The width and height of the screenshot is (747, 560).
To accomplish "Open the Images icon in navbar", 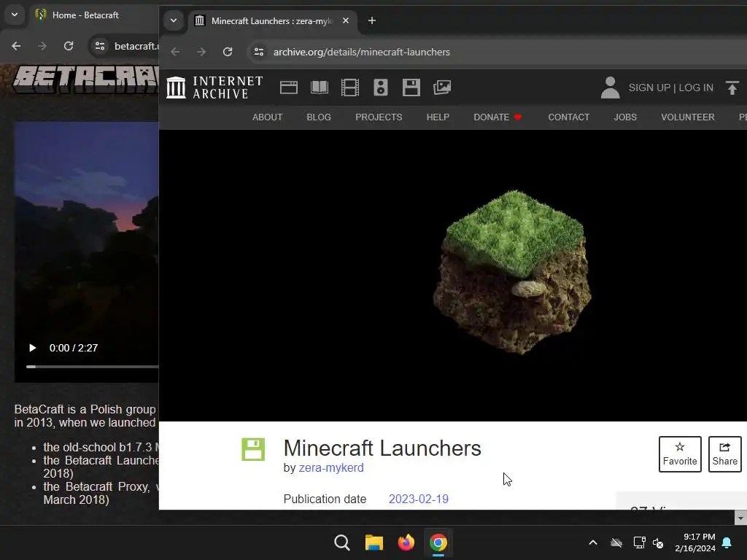I will pyautogui.click(x=442, y=87).
